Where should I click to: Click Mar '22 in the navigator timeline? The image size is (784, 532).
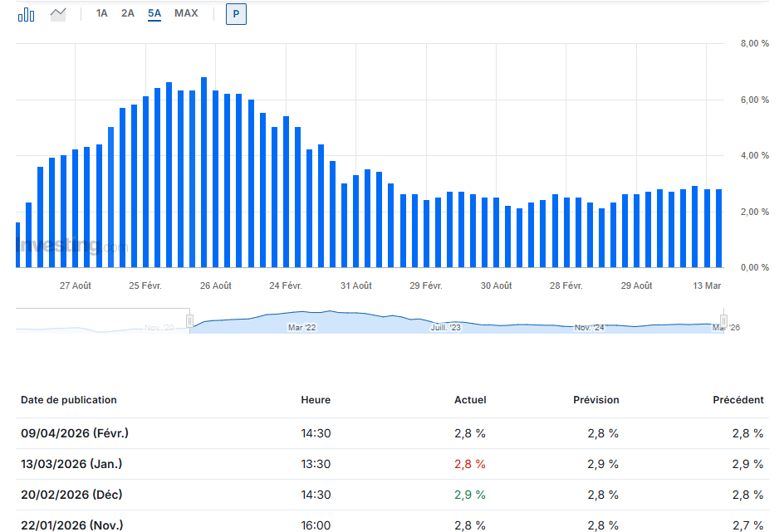coord(301,328)
